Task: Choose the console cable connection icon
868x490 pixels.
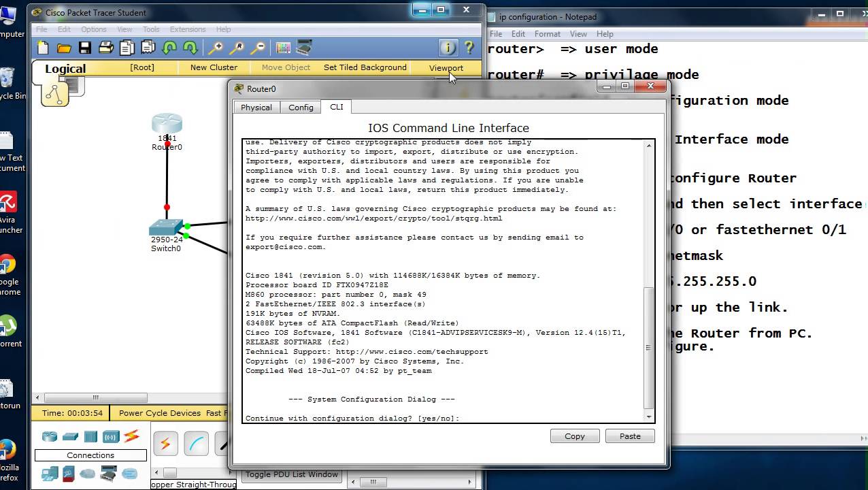Action: [x=197, y=444]
